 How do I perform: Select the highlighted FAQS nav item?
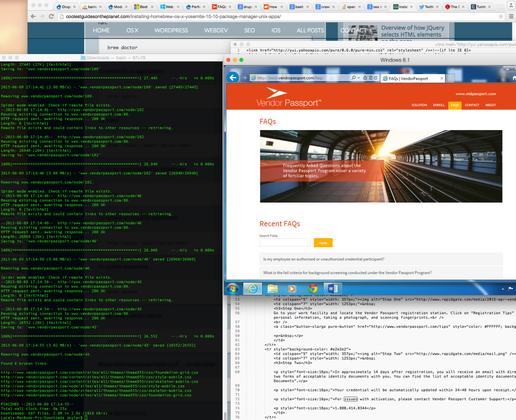[455, 105]
